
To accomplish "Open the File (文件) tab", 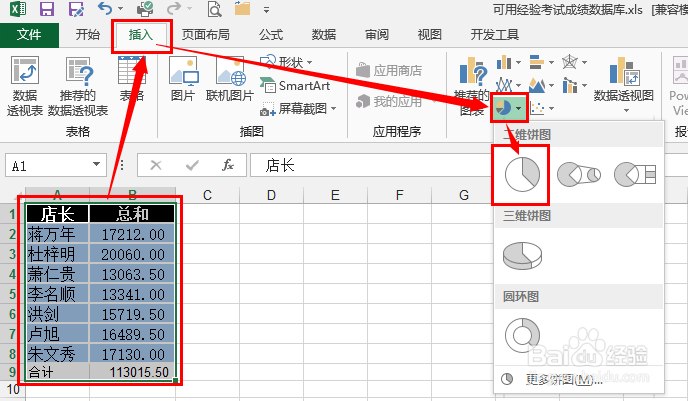I will coord(29,35).
